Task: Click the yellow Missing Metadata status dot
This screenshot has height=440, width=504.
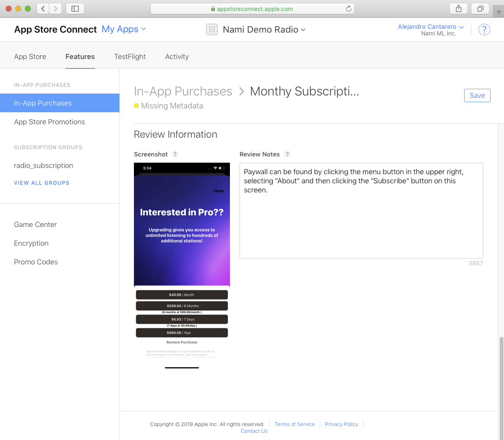Action: (x=136, y=106)
